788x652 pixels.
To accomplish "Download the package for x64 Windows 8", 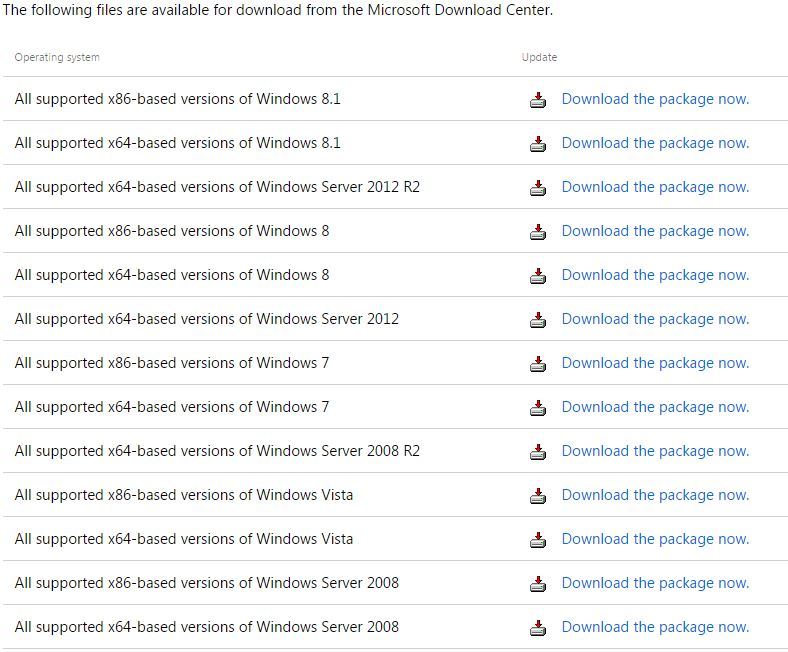I will 655,275.
